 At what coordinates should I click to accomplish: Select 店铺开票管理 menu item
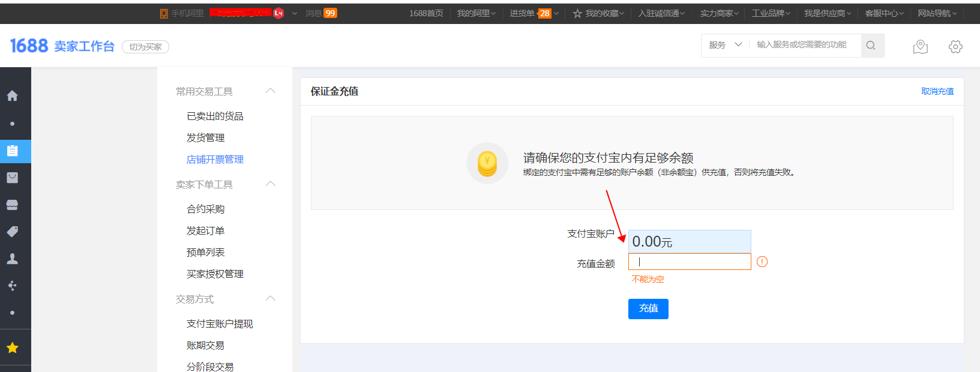point(215,160)
